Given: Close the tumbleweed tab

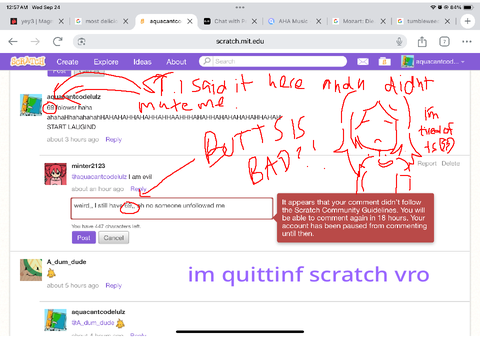Looking at the screenshot, I should (447, 21).
